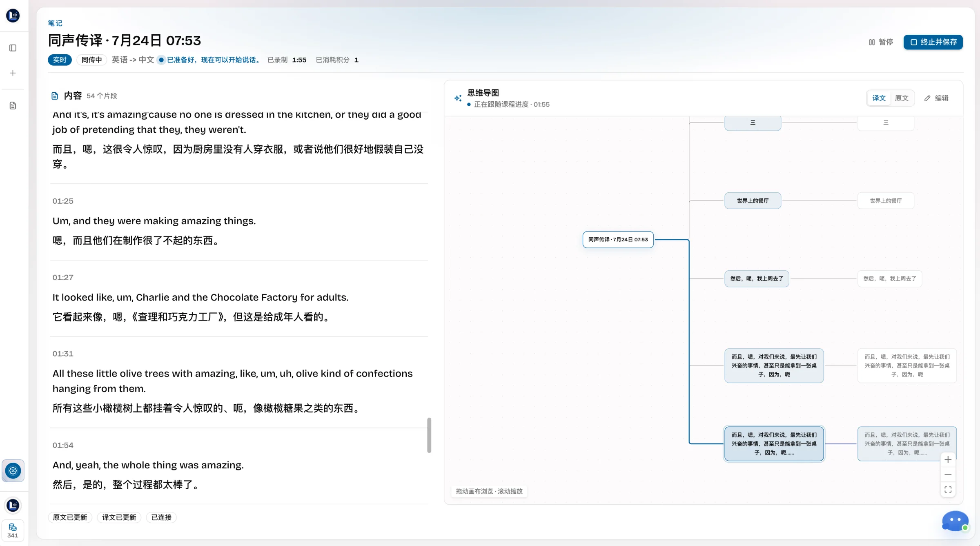Click the 英语 -> 中文 language label

tap(133, 60)
